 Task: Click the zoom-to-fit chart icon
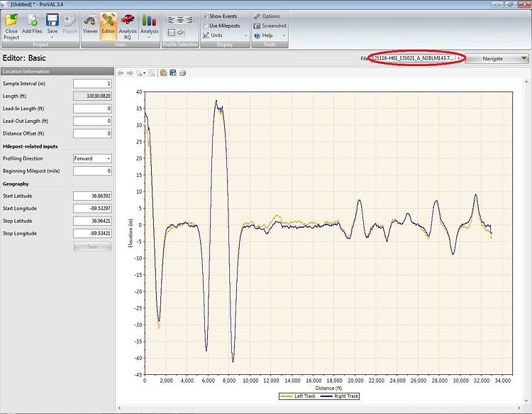(152, 73)
